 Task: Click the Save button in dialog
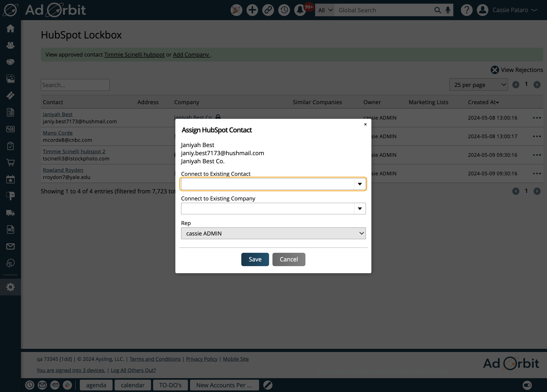(255, 259)
